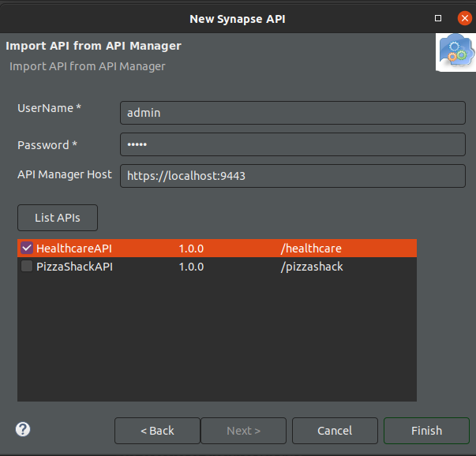Maximize the New Synapse API window

[x=439, y=17]
